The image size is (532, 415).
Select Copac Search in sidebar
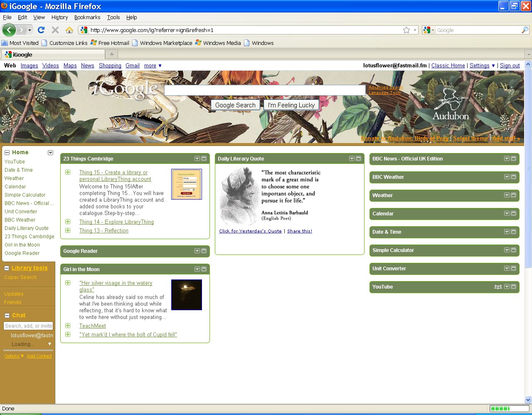tap(20, 277)
